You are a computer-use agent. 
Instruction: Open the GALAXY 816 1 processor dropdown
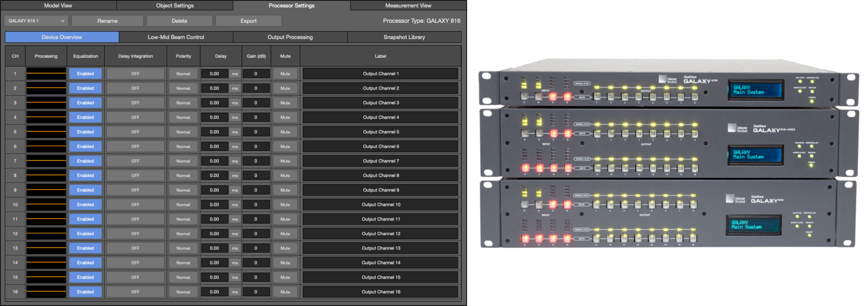pos(36,21)
